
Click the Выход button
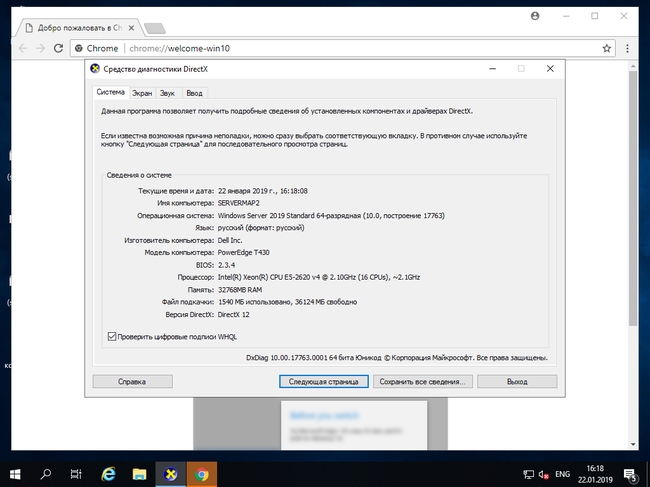pos(517,381)
